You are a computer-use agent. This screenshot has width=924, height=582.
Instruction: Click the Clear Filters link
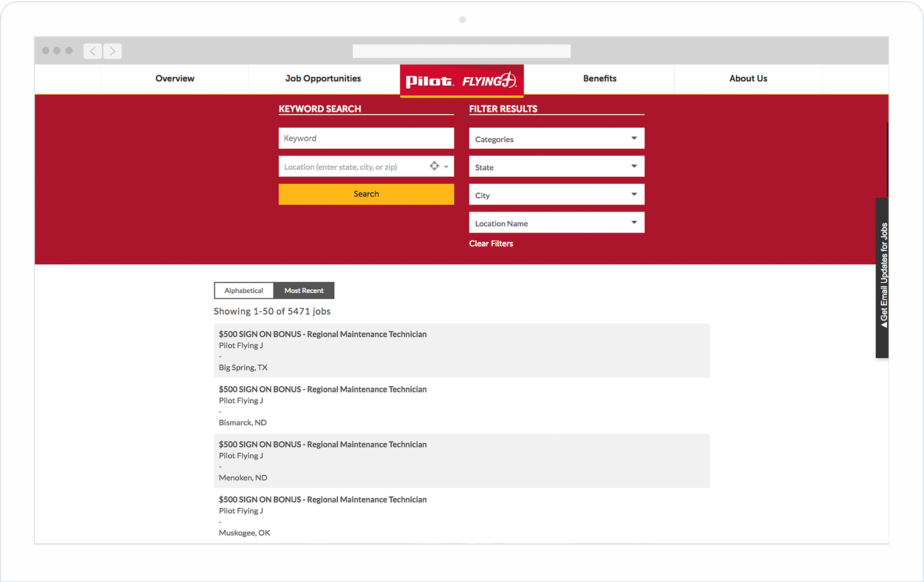(x=491, y=243)
